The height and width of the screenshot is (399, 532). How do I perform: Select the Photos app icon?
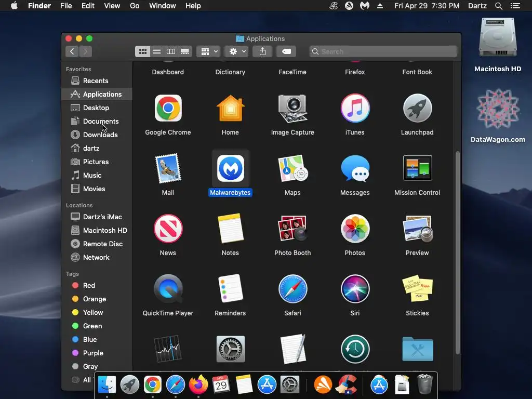[355, 229]
